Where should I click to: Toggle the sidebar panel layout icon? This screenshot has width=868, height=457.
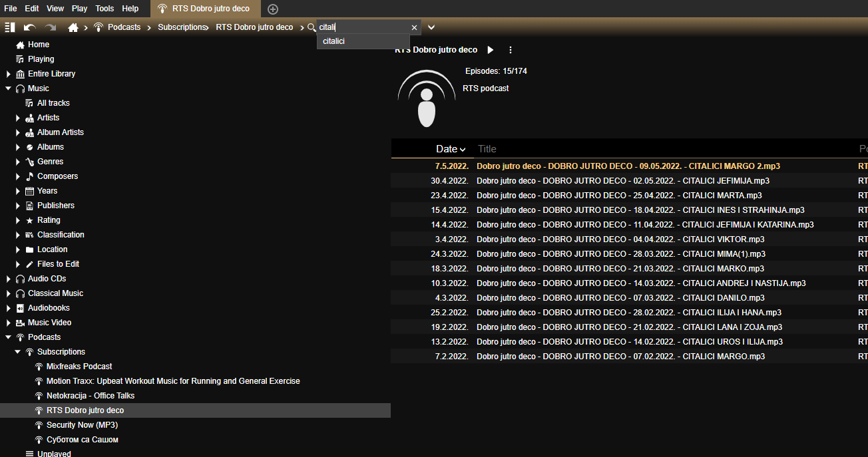coord(9,27)
